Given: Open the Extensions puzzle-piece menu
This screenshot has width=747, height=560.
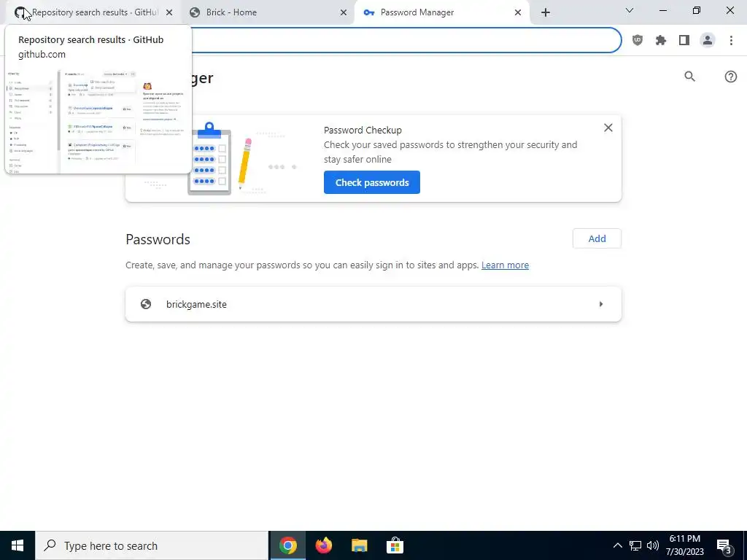Looking at the screenshot, I should point(661,41).
